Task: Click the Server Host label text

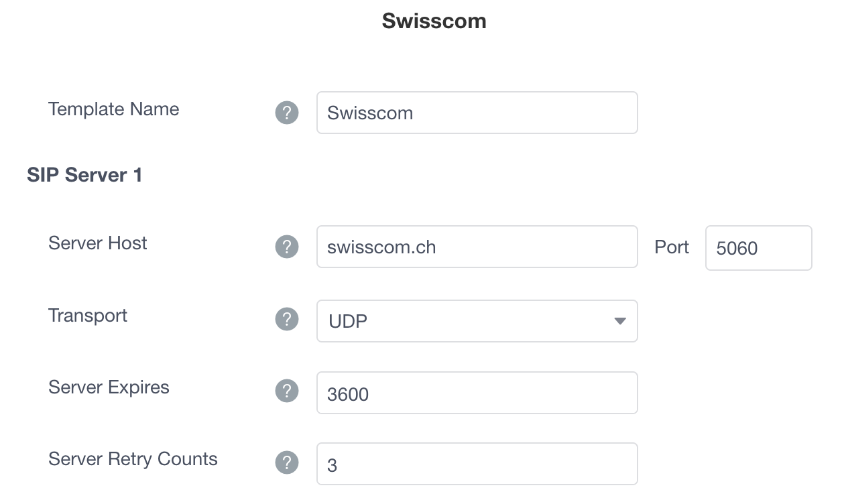Action: 97,243
